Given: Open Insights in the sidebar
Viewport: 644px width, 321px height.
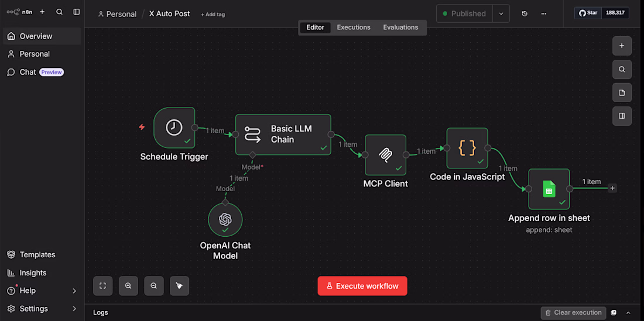Looking at the screenshot, I should (x=42, y=272).
